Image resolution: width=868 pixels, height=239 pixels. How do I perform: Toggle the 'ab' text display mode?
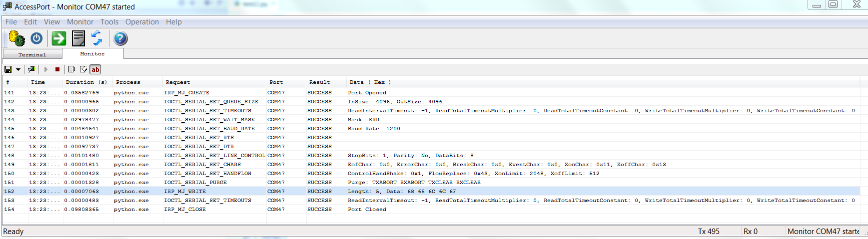pyautogui.click(x=95, y=69)
